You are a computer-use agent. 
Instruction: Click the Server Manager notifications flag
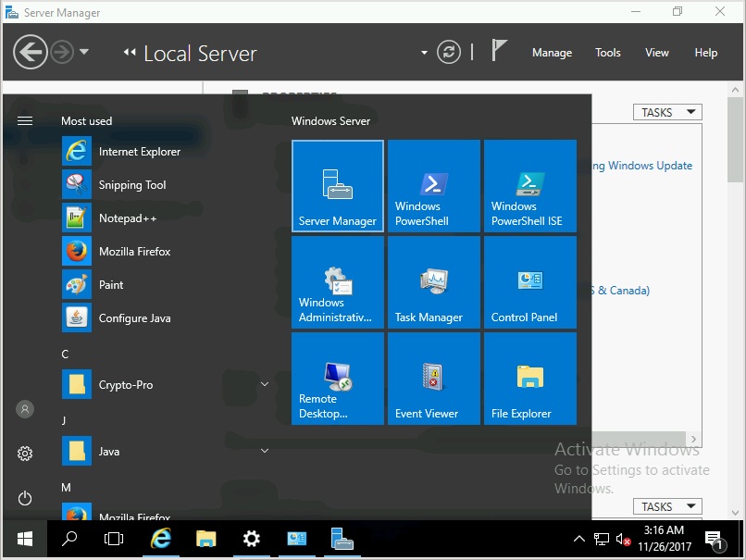click(499, 50)
